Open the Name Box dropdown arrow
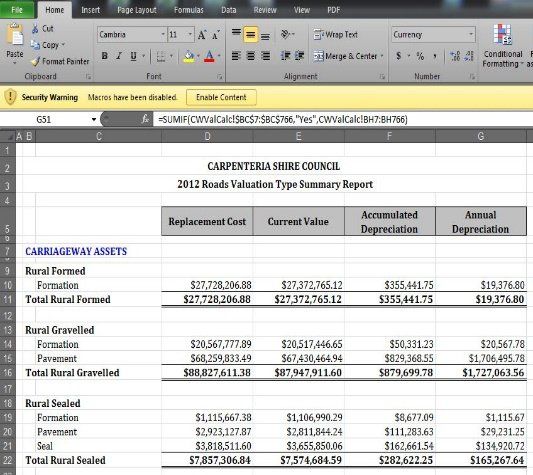533x475 pixels. [x=94, y=119]
